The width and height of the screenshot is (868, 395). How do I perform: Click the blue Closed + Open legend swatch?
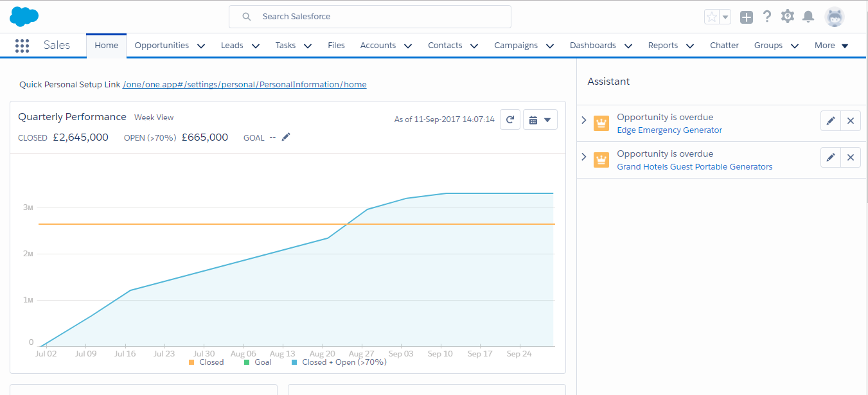click(294, 362)
